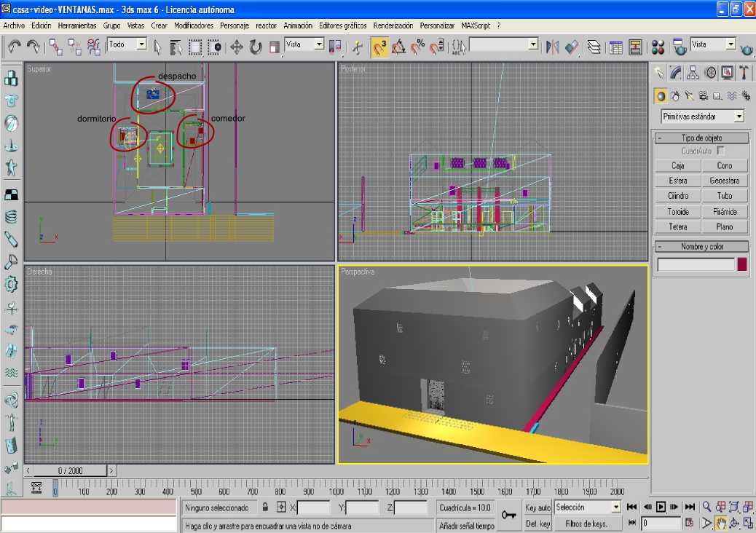The width and height of the screenshot is (756, 533).
Task: Click the Filtros de keys button
Action: pos(587,524)
